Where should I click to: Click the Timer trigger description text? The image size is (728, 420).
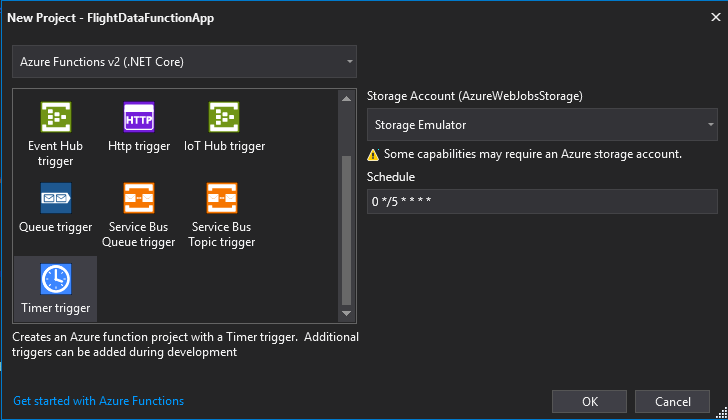[185, 344]
